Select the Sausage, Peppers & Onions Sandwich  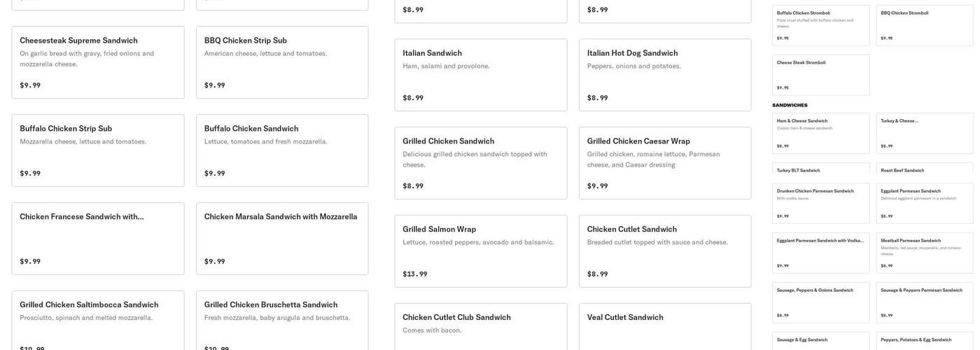coord(821,302)
